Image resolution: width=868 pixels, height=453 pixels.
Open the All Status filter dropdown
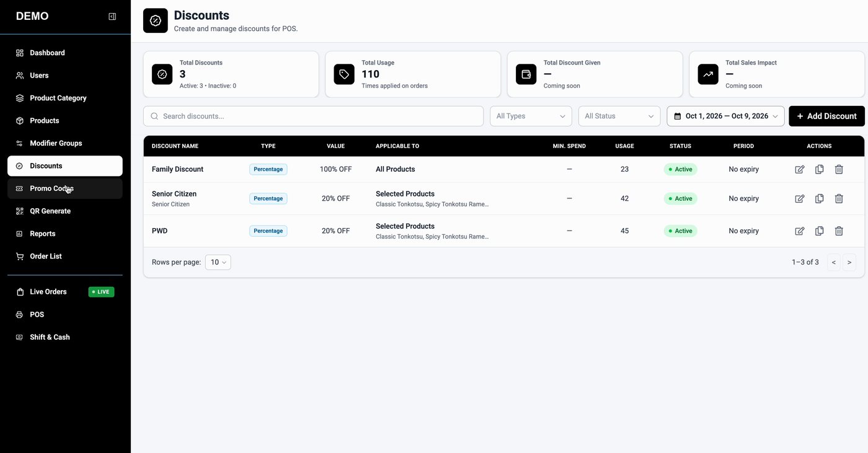pos(619,116)
